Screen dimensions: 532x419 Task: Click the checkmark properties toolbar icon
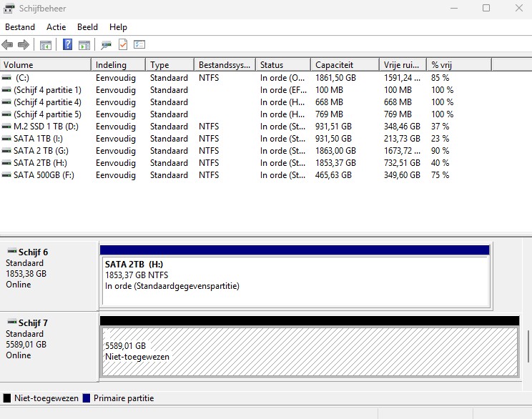123,44
